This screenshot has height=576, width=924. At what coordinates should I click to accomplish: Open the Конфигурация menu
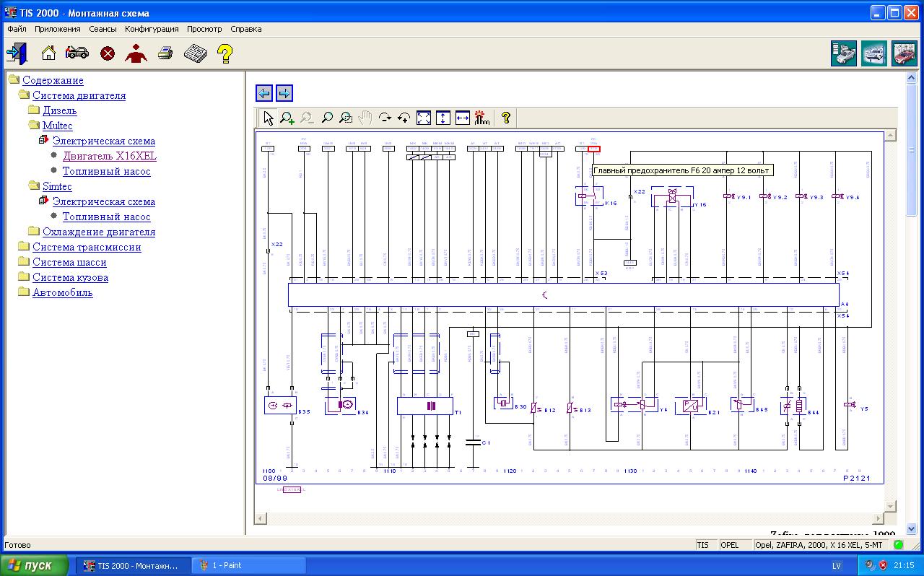click(152, 29)
